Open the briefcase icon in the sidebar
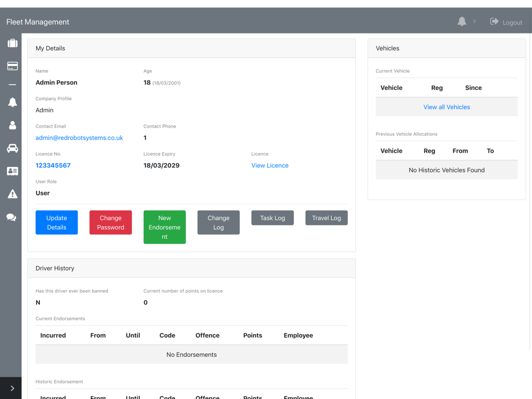 (12, 43)
